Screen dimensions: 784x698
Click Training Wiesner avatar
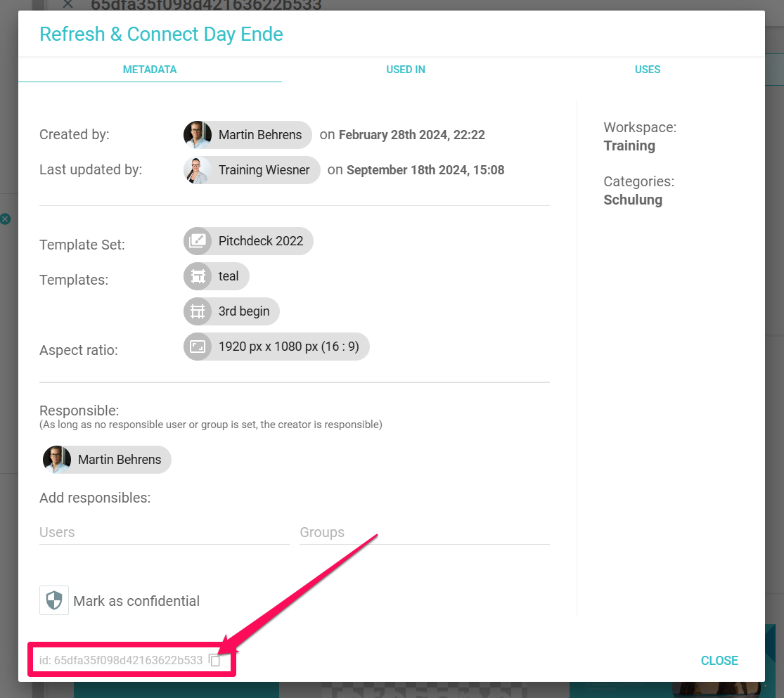click(x=198, y=170)
